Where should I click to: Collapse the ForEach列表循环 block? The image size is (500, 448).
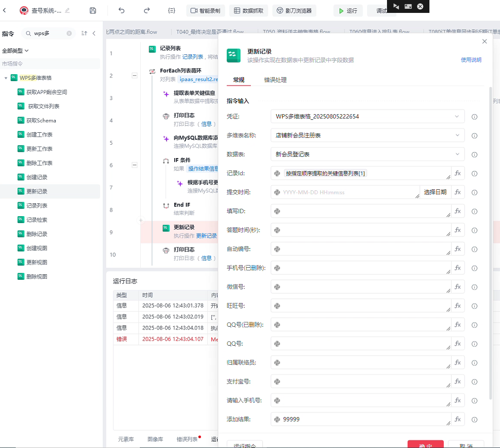[135, 76]
